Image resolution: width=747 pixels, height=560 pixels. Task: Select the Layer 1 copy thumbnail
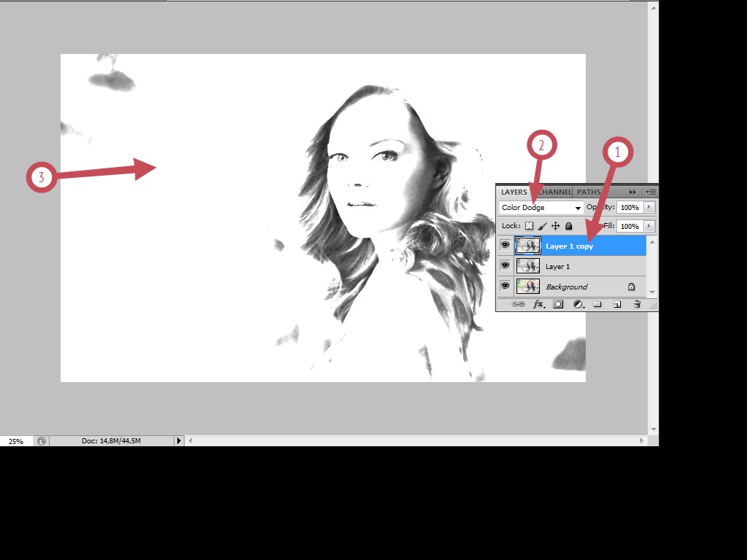point(528,246)
